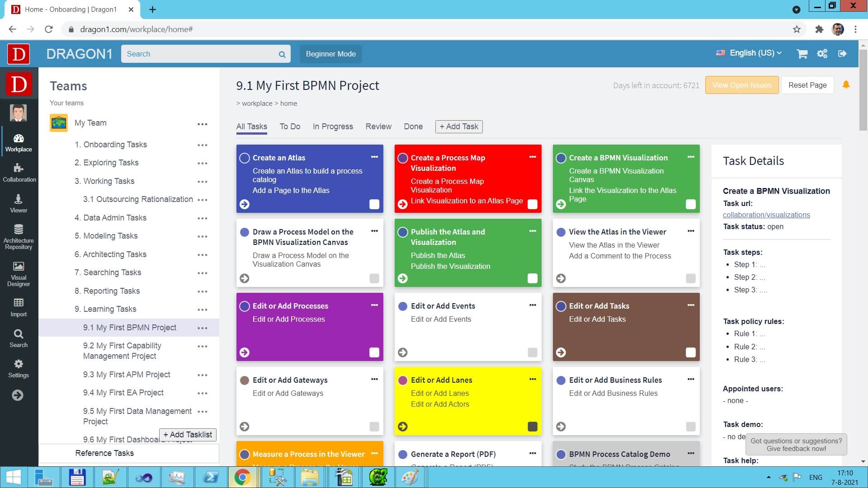
Task: Click the header settings gears icon
Action: point(822,54)
